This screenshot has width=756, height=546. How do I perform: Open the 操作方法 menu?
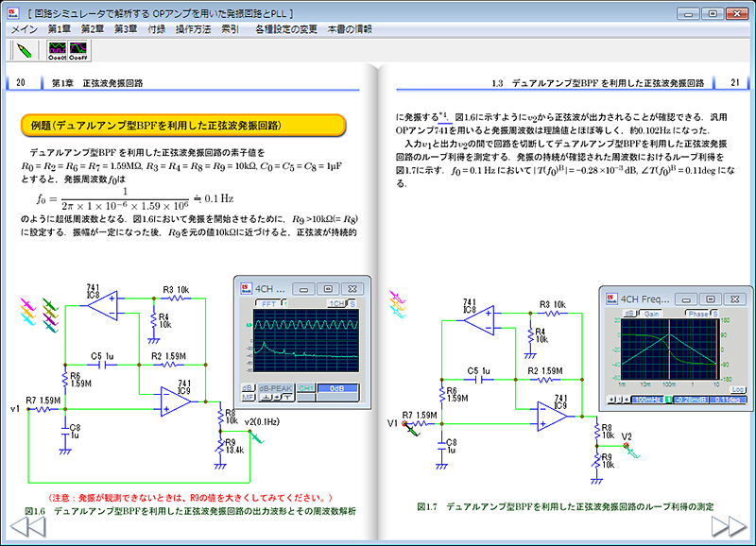tap(194, 29)
